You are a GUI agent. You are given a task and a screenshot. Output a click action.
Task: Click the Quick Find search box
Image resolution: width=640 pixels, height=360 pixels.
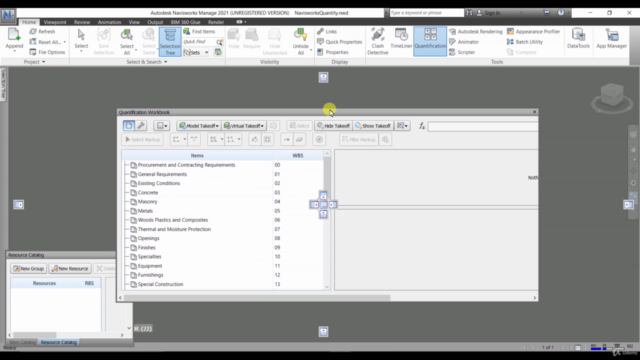199,42
